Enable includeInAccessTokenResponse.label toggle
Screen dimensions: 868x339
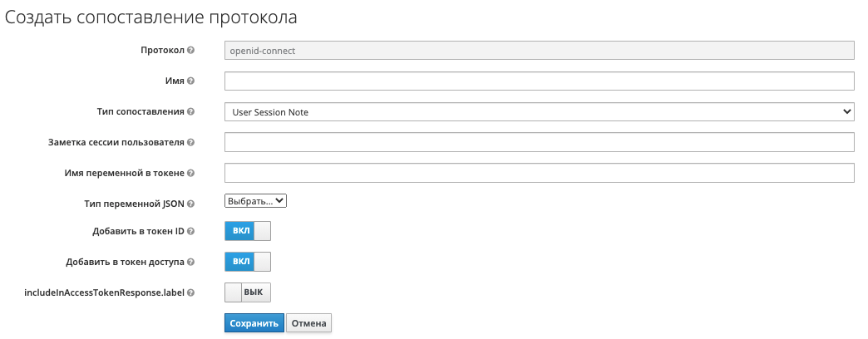coord(247,292)
